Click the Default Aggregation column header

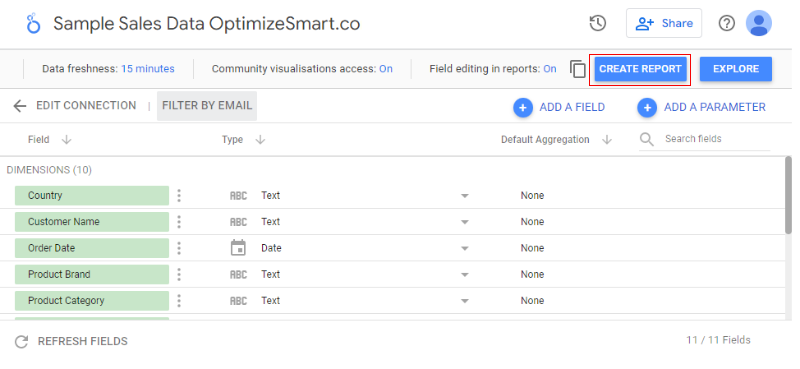(x=545, y=139)
